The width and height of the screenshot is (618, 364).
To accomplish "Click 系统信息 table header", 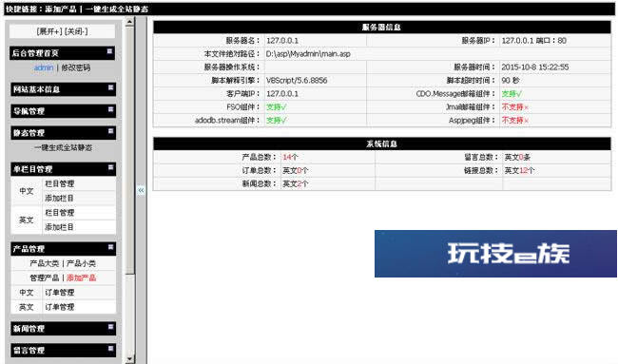I will (x=382, y=144).
